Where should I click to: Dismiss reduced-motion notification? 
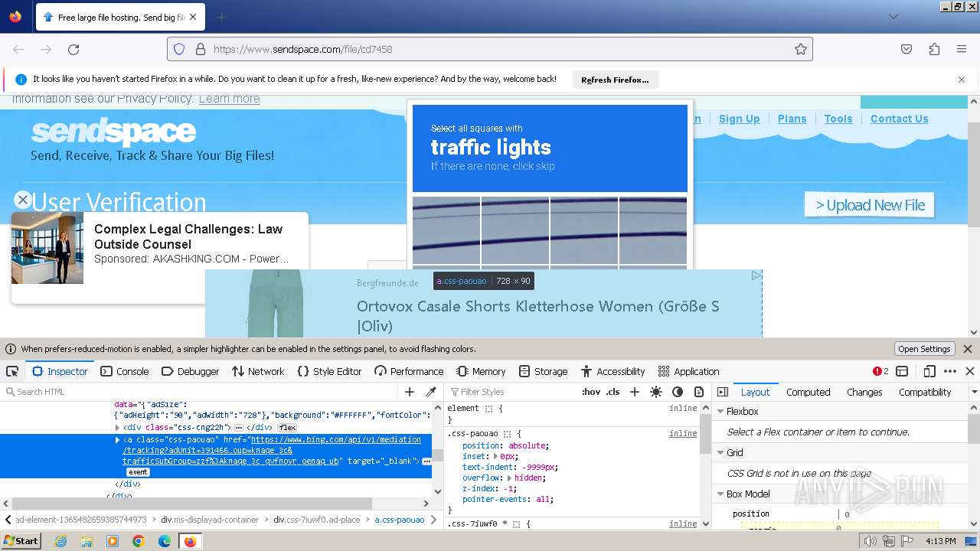[968, 349]
